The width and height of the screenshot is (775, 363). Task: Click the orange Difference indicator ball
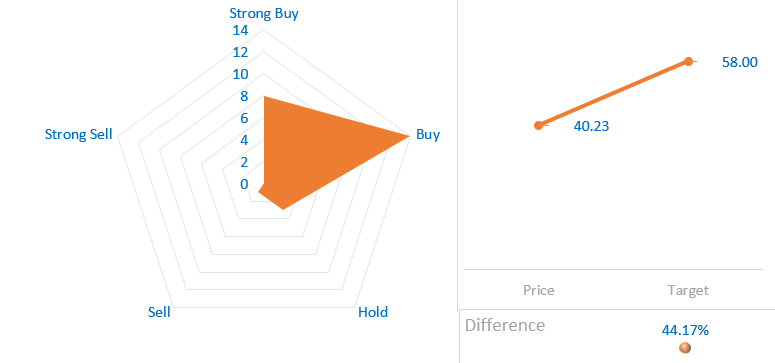[685, 348]
